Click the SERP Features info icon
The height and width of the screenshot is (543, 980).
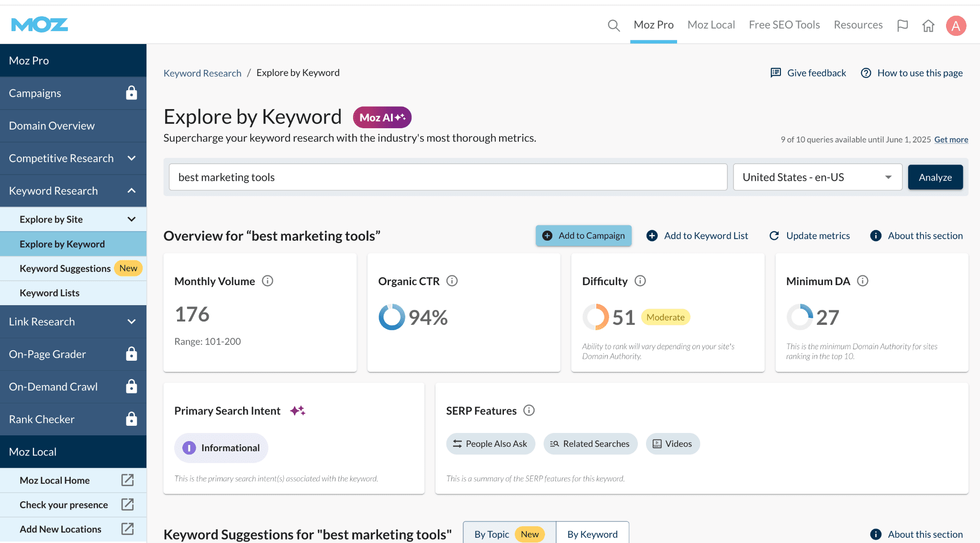coord(529,410)
